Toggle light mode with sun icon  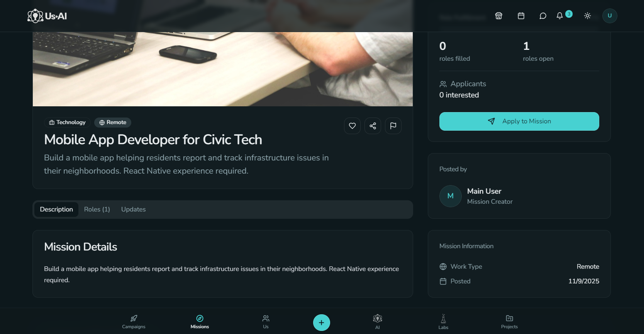(x=587, y=16)
